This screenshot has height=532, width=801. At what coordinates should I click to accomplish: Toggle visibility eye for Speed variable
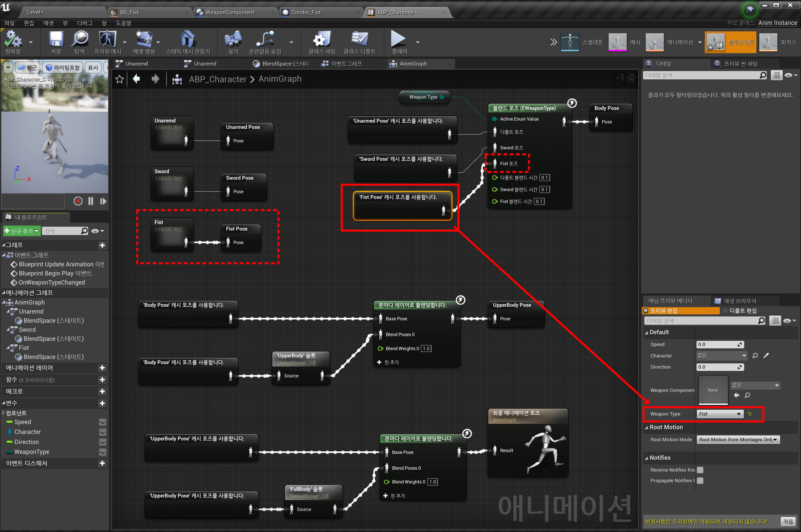point(102,422)
